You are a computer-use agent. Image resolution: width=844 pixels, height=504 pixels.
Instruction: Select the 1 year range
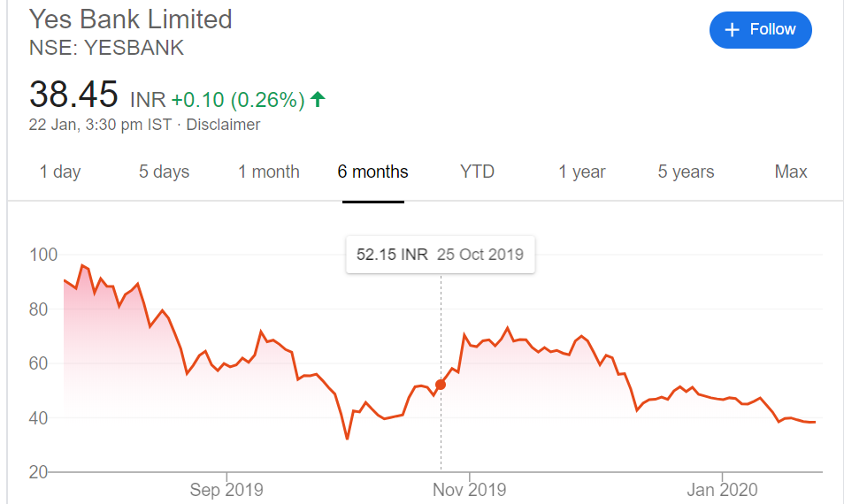[x=582, y=172]
